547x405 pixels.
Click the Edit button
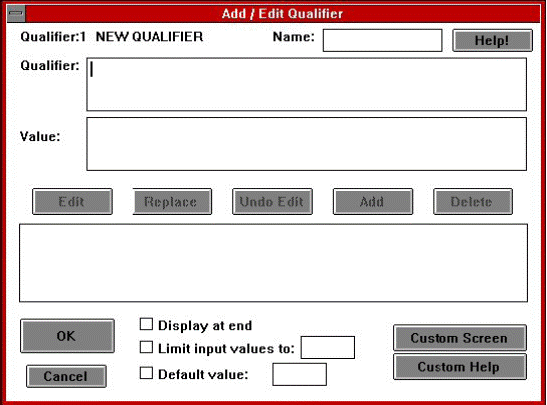click(x=72, y=202)
